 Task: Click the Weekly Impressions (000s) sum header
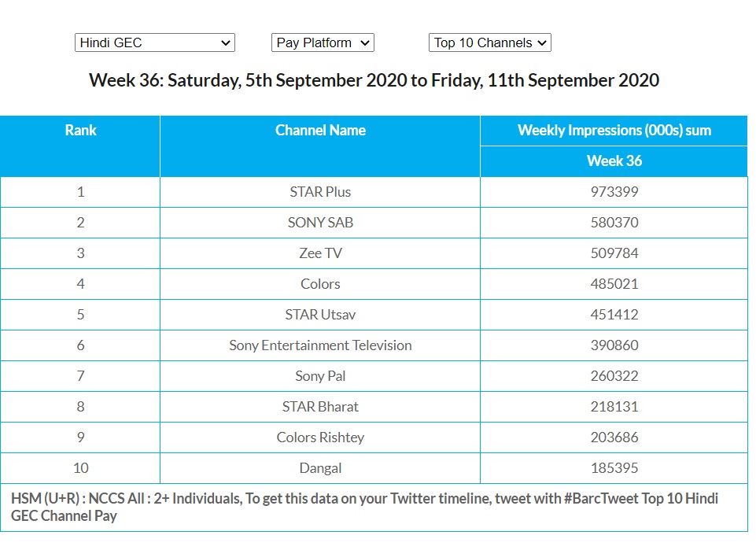click(x=614, y=131)
